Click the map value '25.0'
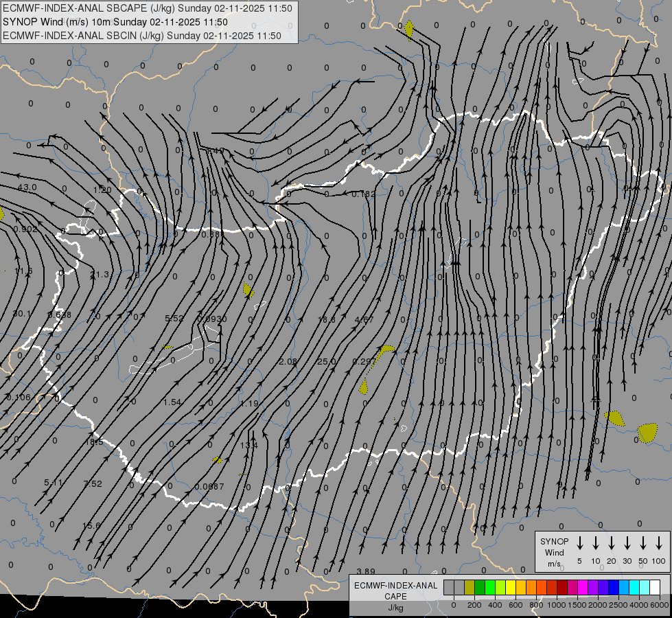The image size is (672, 618). 327,362
